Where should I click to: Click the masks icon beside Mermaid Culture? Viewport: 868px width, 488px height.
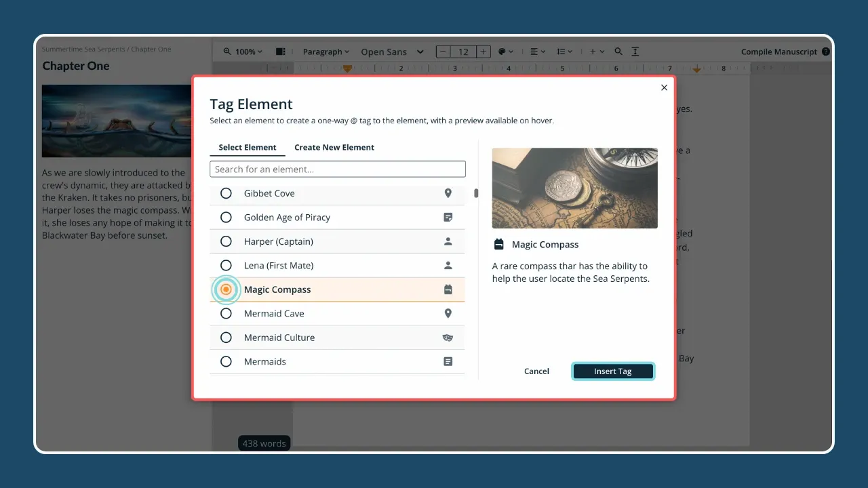pyautogui.click(x=448, y=337)
